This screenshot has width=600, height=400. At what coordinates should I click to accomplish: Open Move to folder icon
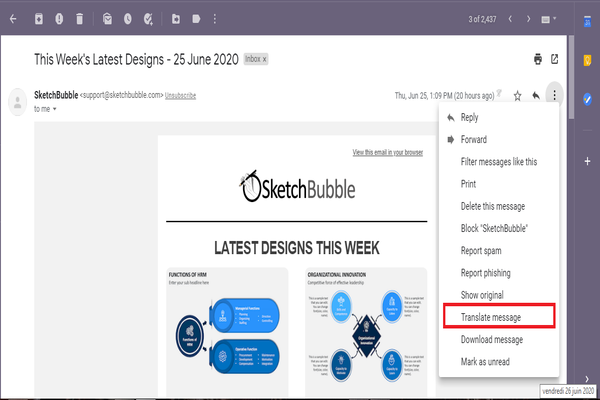coord(176,19)
